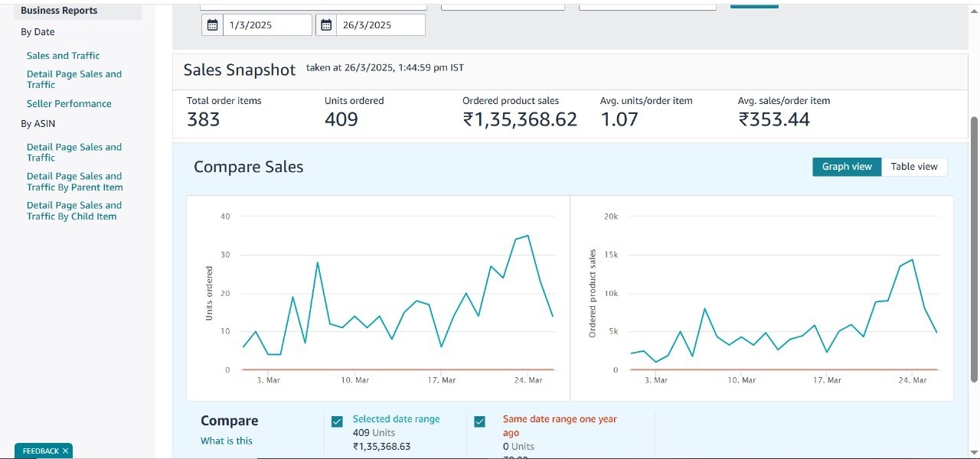980x459 pixels.
Task: Click the start date field showing 1/3/2025
Action: point(268,25)
